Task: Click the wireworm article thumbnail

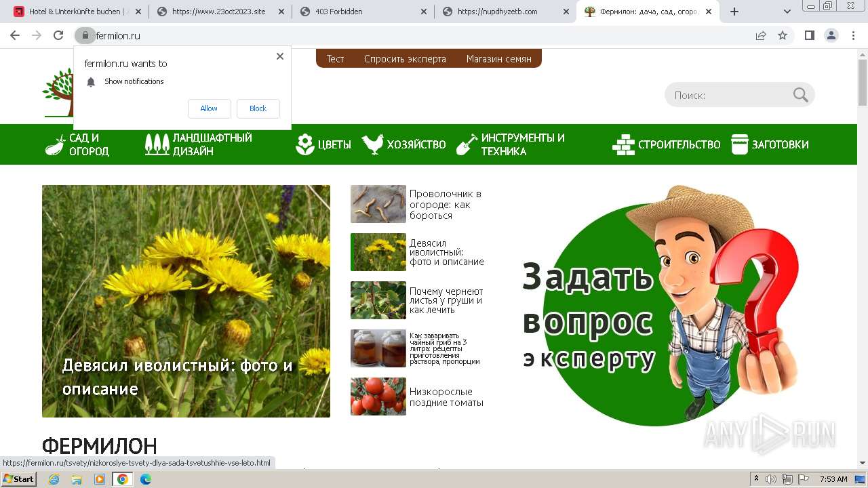Action: [x=378, y=204]
